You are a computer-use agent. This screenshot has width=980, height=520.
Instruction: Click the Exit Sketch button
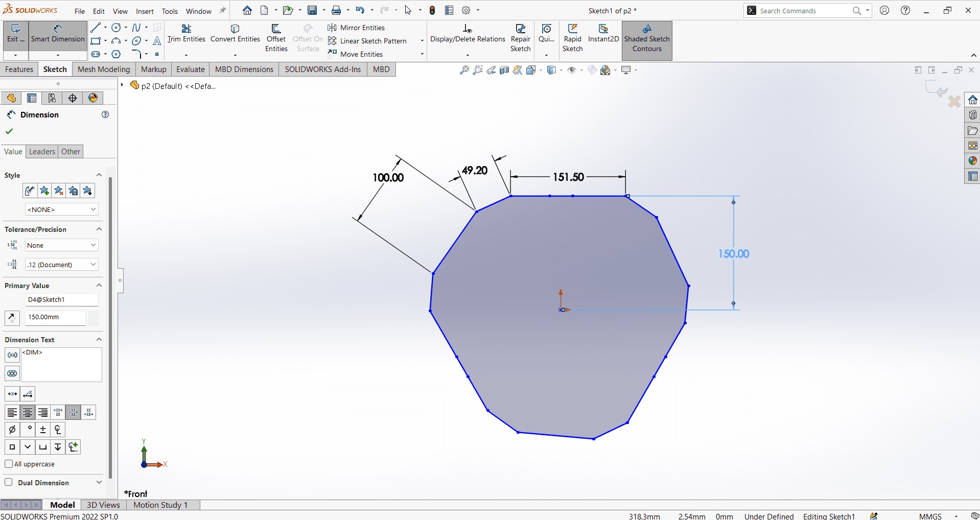[x=16, y=35]
